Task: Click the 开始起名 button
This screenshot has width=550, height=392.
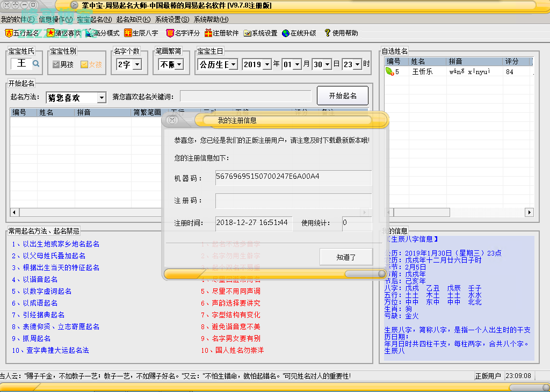Action: coord(343,96)
